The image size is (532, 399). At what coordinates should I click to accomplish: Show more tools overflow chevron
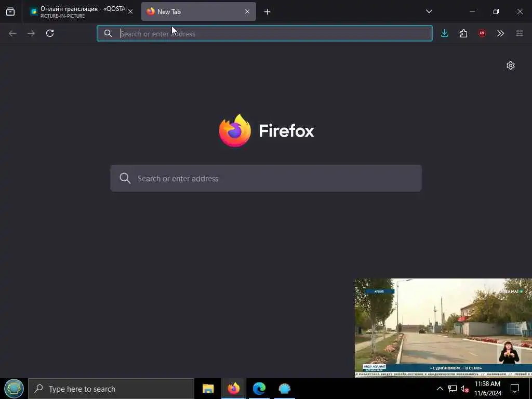[500, 33]
